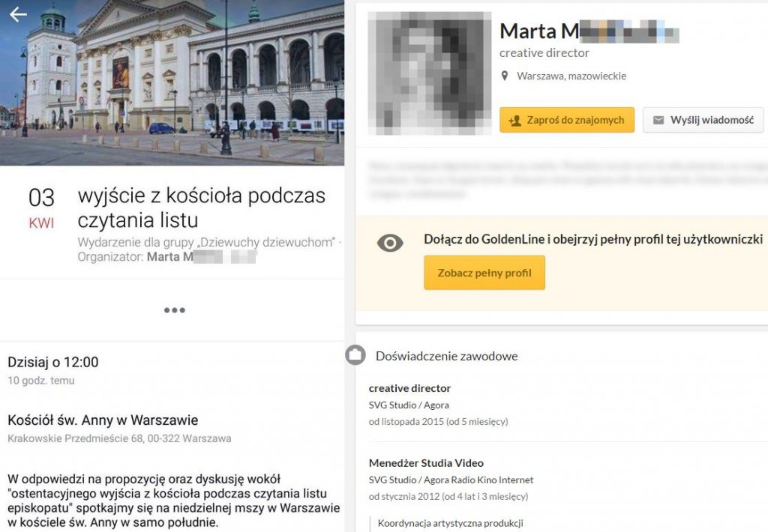
Task: Click the envelope icon for sending a message
Action: [x=658, y=121]
